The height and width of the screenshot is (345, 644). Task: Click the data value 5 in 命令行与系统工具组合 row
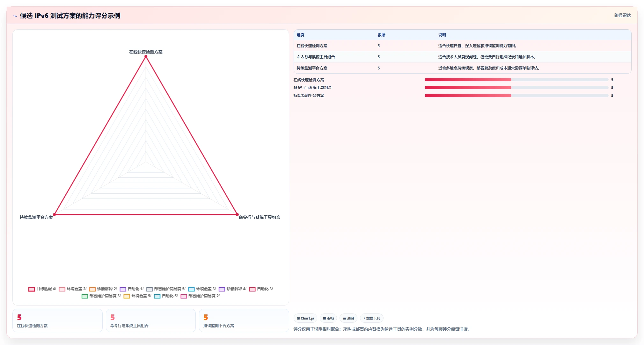pos(379,57)
